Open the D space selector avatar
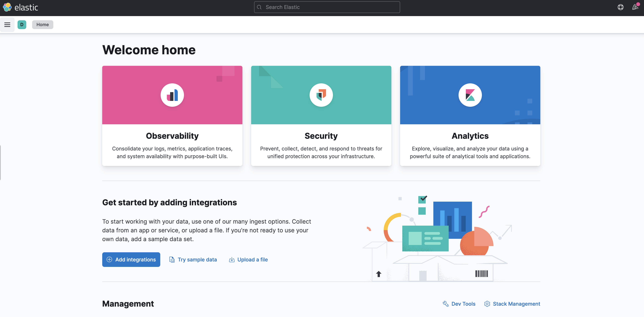Image resolution: width=644 pixels, height=317 pixels. click(22, 24)
